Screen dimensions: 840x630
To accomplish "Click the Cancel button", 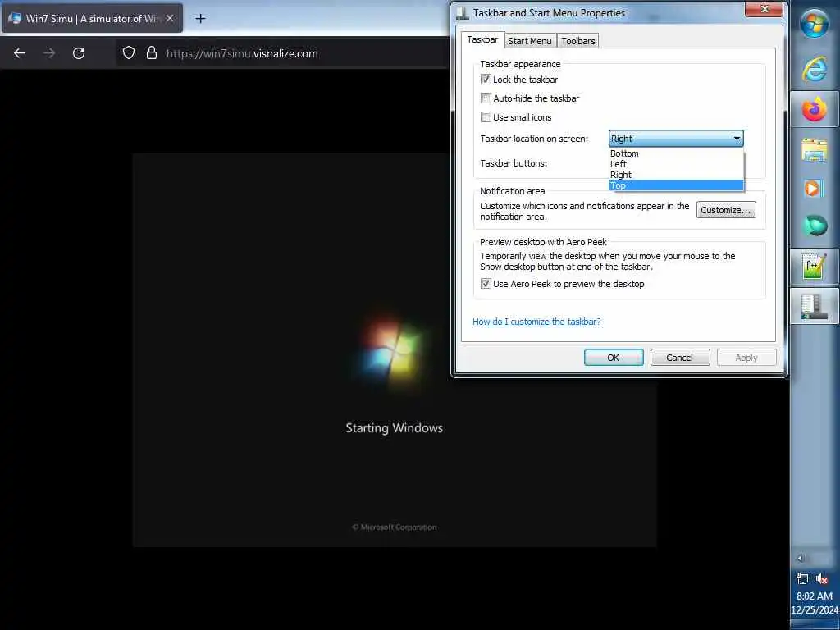I will [x=680, y=358].
